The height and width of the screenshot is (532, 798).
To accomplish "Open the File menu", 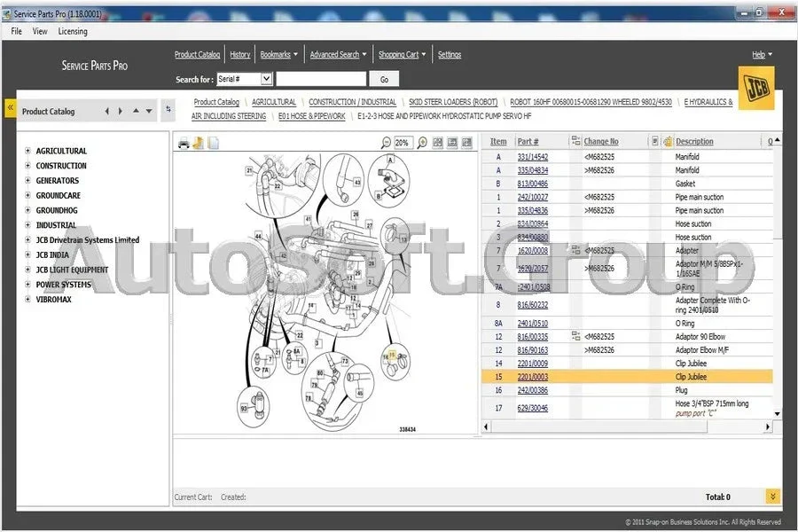I will (16, 31).
